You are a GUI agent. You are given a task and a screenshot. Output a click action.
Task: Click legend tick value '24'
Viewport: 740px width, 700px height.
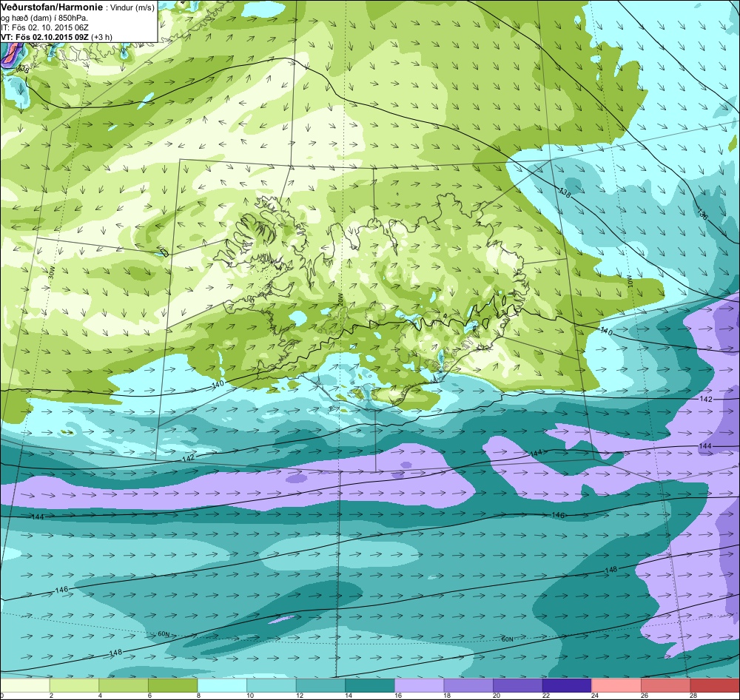click(x=596, y=696)
